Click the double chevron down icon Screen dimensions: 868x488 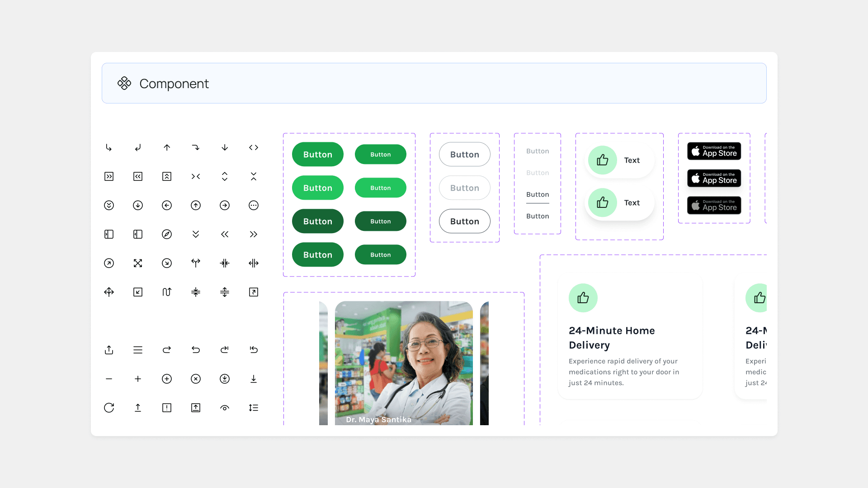(x=196, y=234)
